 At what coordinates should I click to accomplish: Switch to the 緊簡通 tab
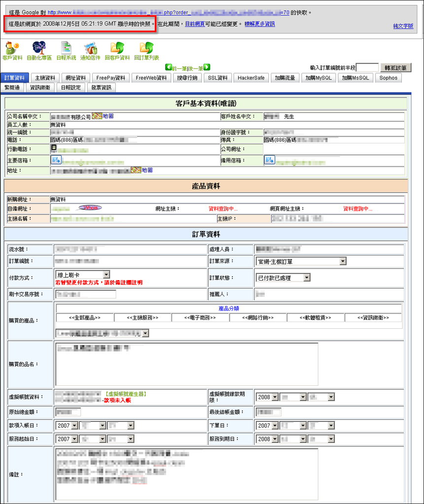pyautogui.click(x=12, y=88)
